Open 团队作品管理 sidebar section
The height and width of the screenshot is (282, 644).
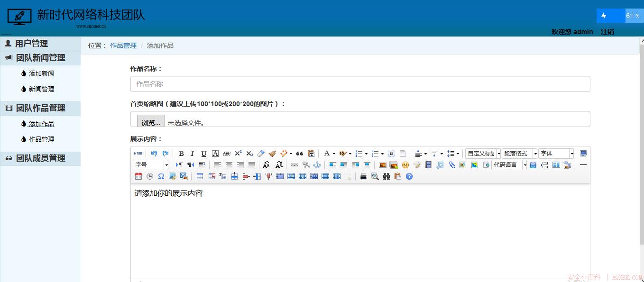[40, 108]
